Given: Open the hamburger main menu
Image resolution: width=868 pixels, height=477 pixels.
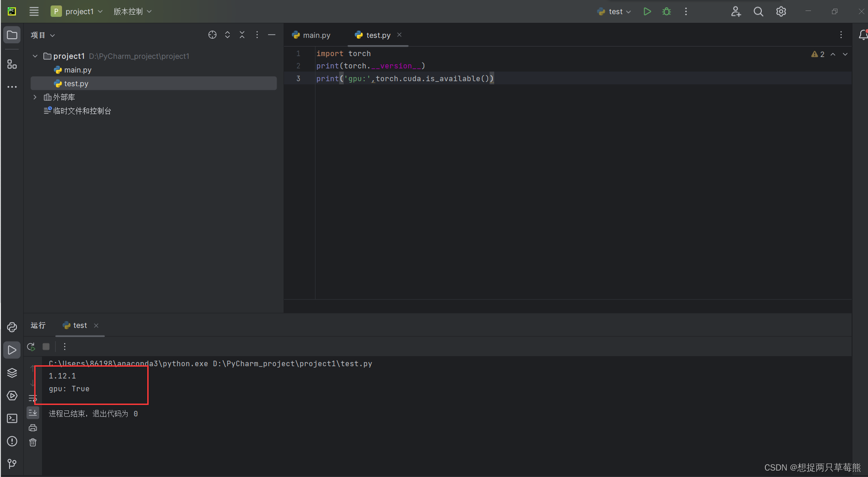Looking at the screenshot, I should [34, 11].
